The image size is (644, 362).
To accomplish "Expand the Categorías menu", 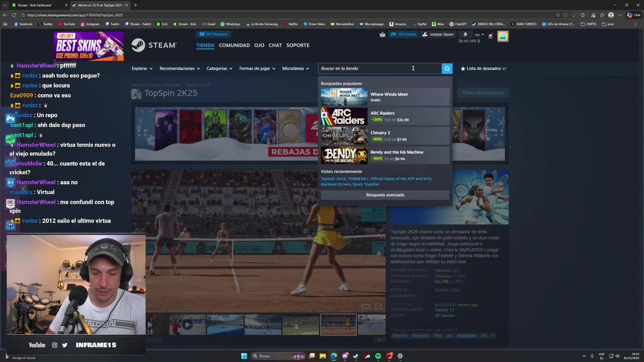I will tap(219, 68).
